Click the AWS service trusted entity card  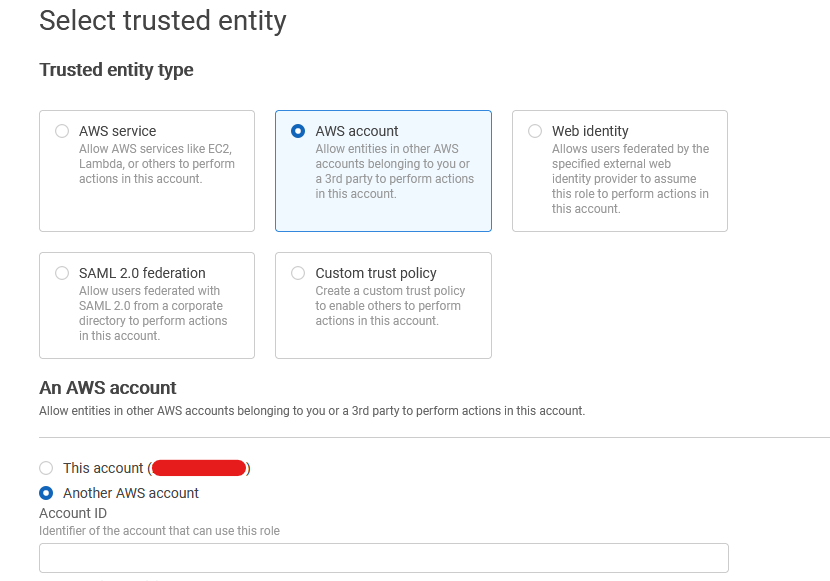point(147,171)
